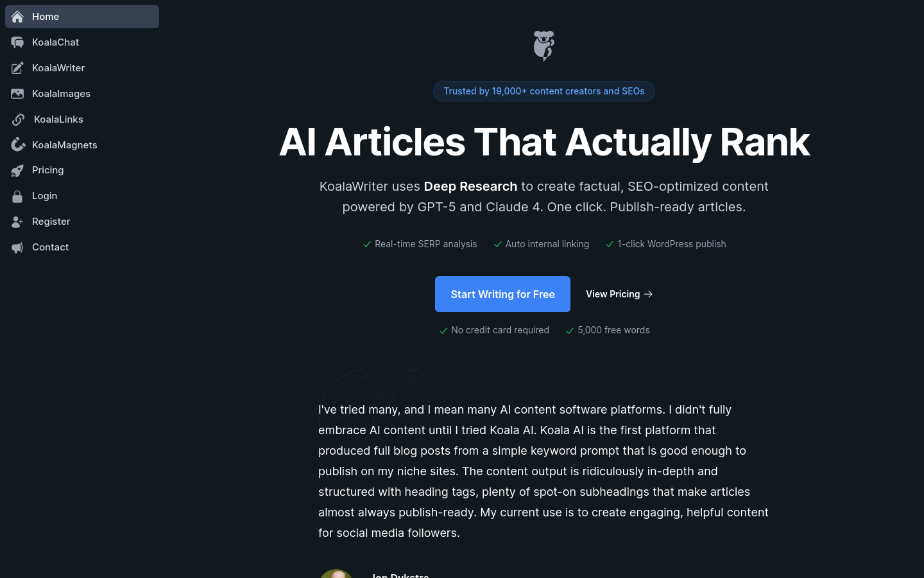The height and width of the screenshot is (578, 924).
Task: Open the Pricing page from sidebar
Action: tap(82, 170)
